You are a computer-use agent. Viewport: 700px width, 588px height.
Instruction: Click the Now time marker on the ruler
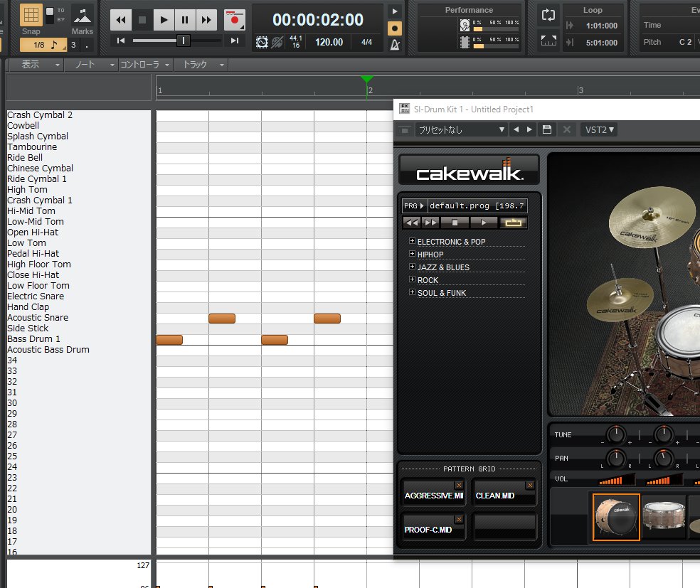point(367,79)
